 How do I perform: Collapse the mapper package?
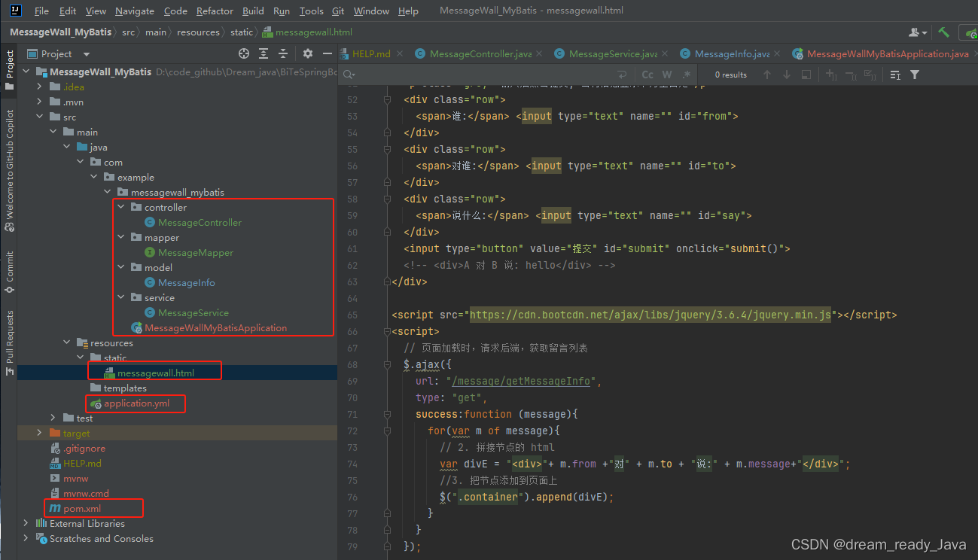(121, 237)
